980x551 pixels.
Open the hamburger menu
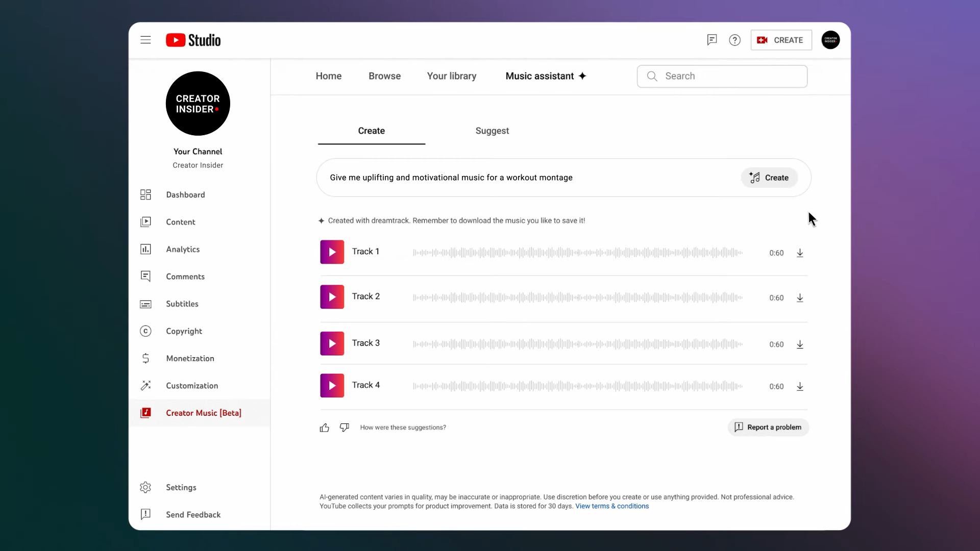point(145,40)
